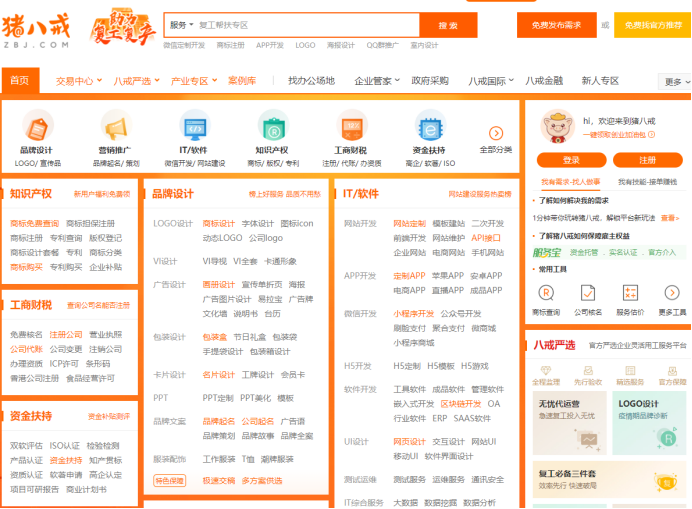Select the 首页 tab

tap(20, 80)
